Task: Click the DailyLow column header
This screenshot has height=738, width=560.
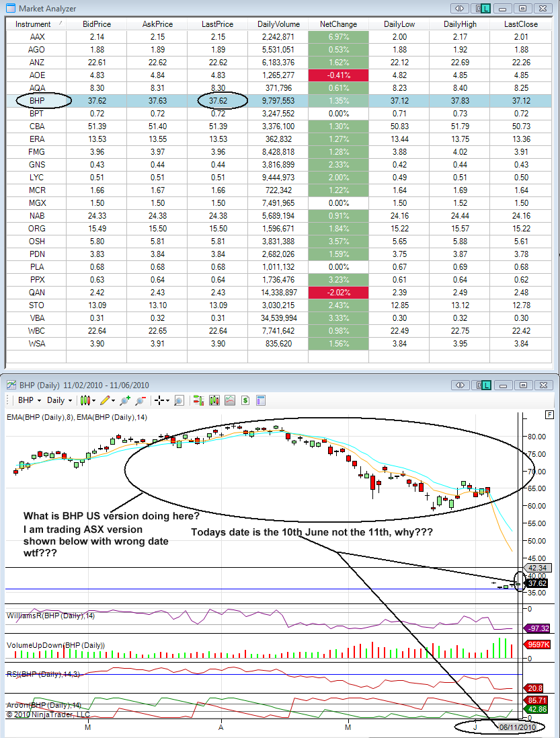Action: click(399, 24)
